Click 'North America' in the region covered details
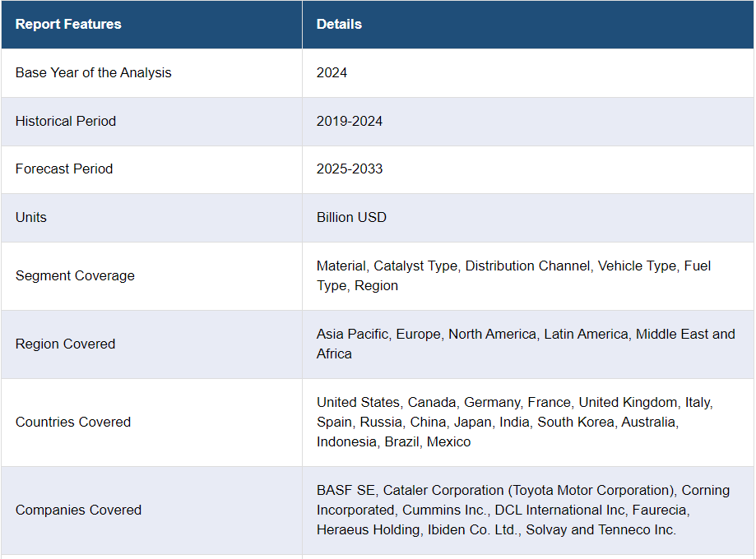Viewport: 756px width, 559px height. pyautogui.click(x=492, y=334)
